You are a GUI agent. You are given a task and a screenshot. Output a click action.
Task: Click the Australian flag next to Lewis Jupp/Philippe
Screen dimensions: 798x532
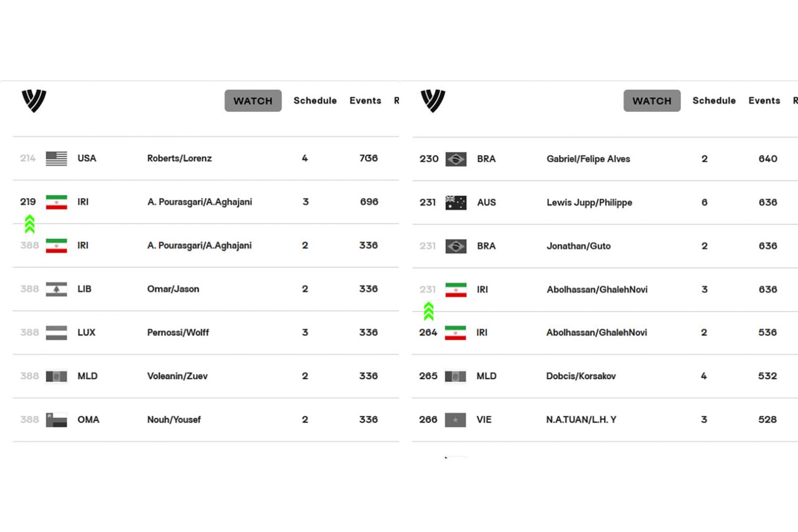(456, 203)
